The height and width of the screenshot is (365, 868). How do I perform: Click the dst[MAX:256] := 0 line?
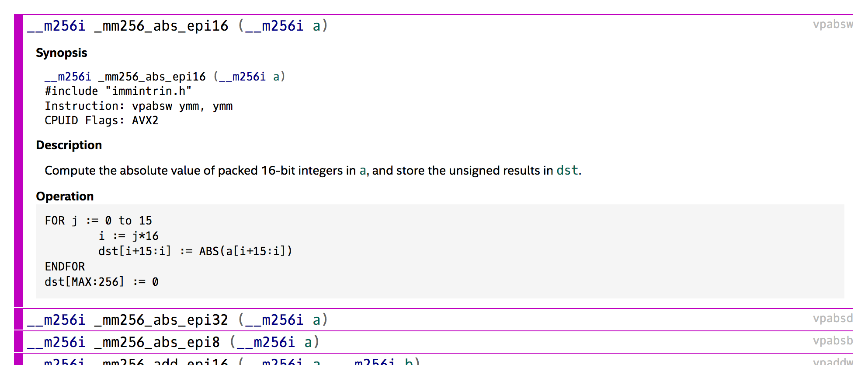coord(101,282)
